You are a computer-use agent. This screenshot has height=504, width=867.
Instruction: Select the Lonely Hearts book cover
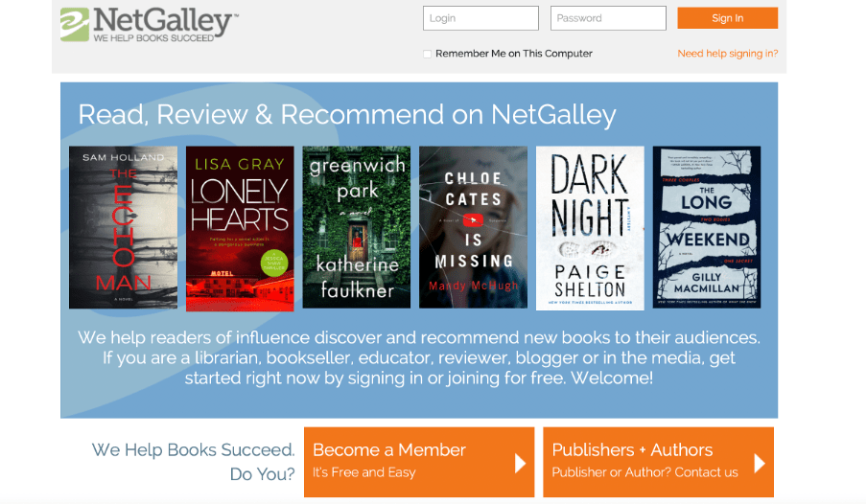coord(240,227)
